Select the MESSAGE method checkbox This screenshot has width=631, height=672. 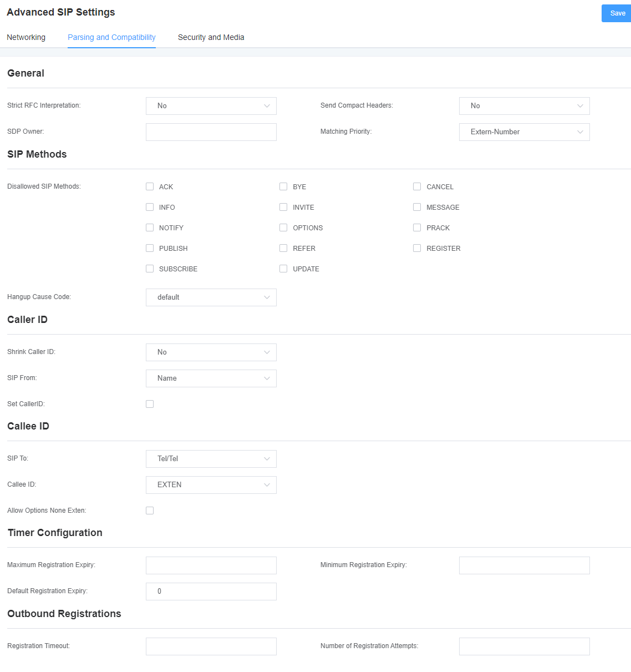pos(417,207)
